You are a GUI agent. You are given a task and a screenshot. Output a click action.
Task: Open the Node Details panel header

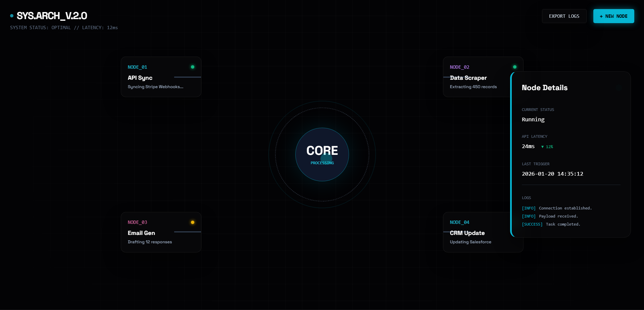click(544, 88)
